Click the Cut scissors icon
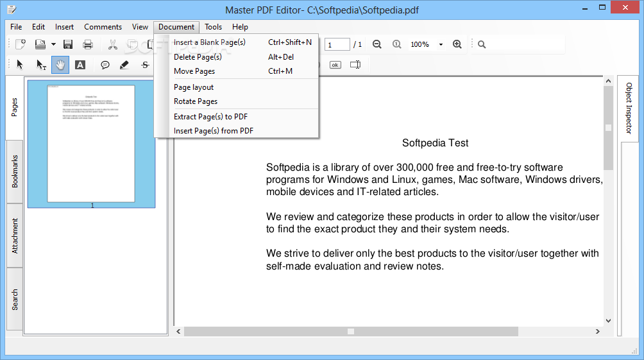The height and width of the screenshot is (360, 644). point(112,44)
